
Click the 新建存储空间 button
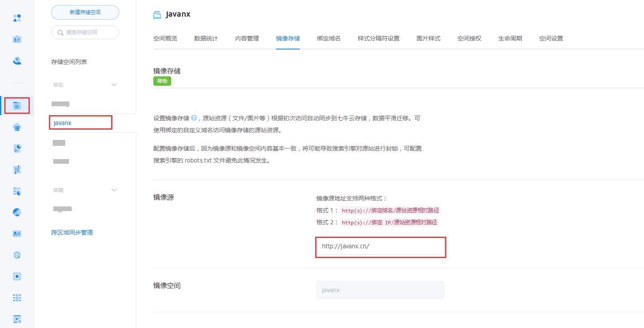pyautogui.click(x=85, y=12)
